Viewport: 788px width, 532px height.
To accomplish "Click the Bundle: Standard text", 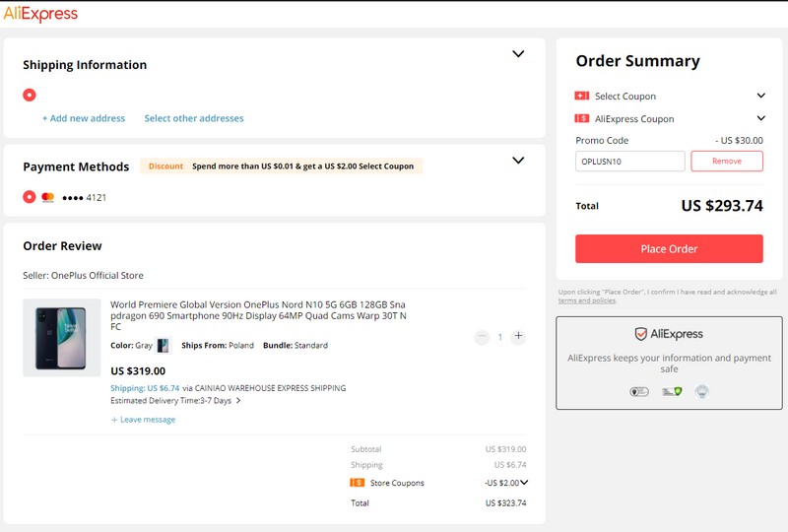I will tap(295, 346).
